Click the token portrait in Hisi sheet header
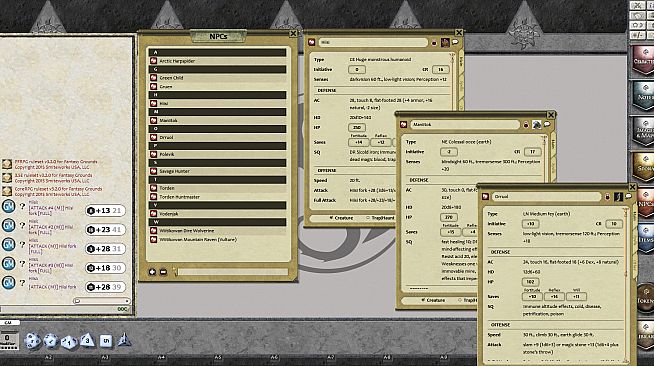 pos(445,42)
